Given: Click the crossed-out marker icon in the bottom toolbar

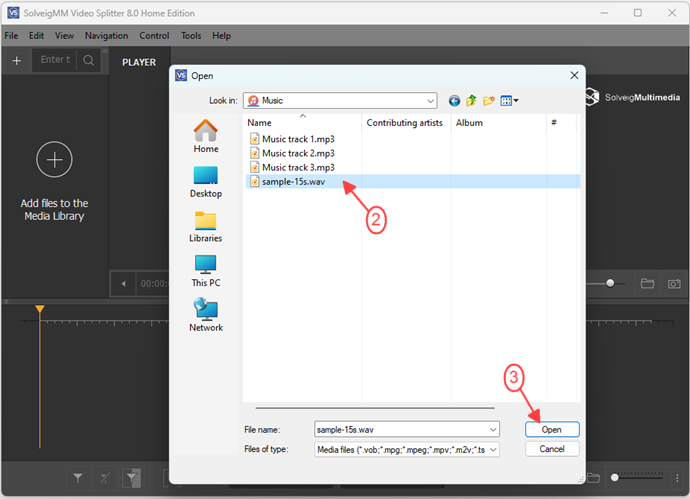Looking at the screenshot, I should 105,478.
